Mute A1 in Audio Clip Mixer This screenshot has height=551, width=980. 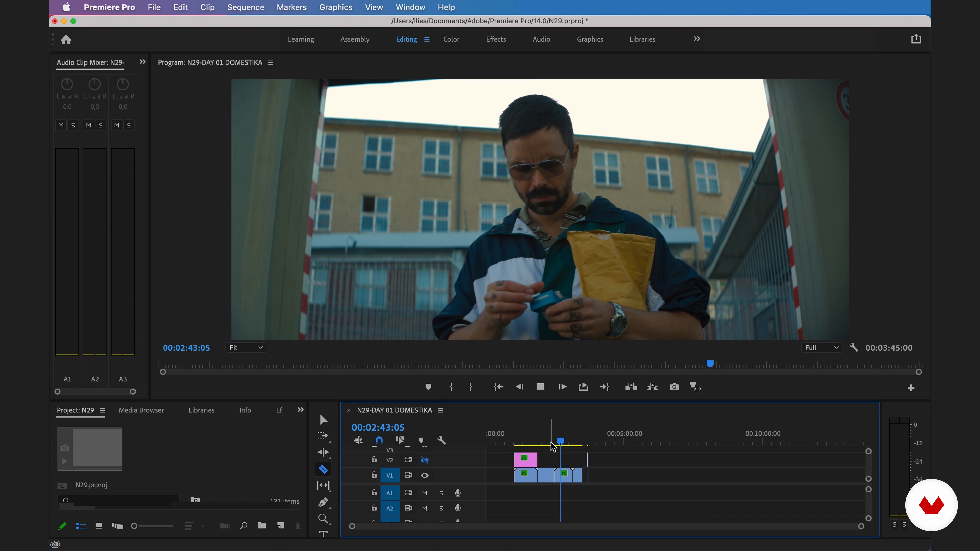point(61,125)
